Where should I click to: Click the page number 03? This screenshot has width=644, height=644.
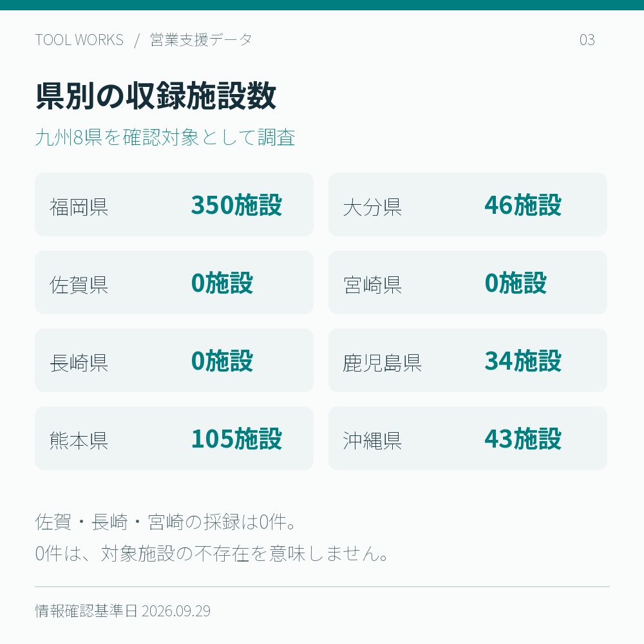tap(587, 40)
